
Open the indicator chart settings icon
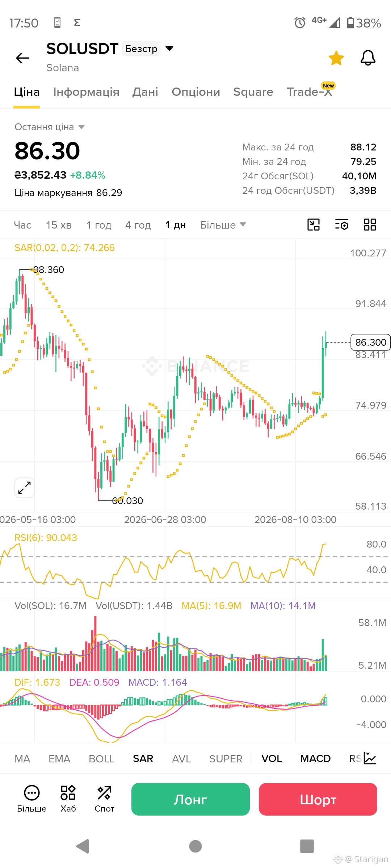click(370, 758)
